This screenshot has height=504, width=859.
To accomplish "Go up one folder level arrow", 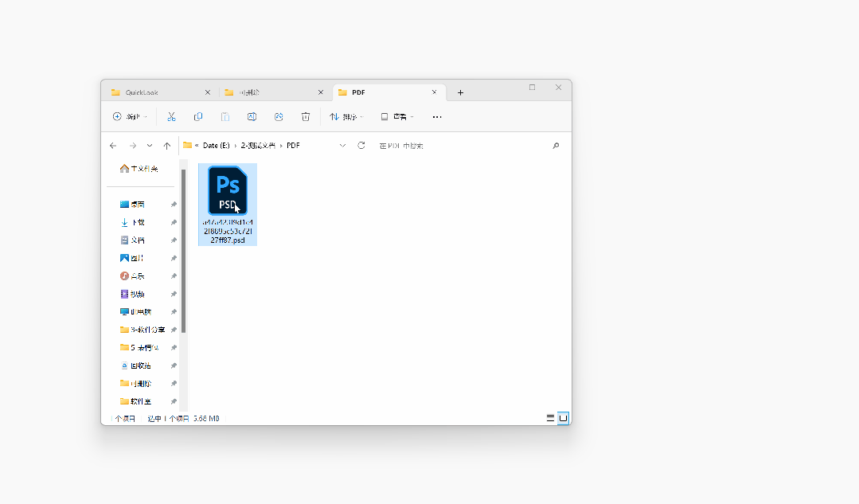I will [x=167, y=146].
